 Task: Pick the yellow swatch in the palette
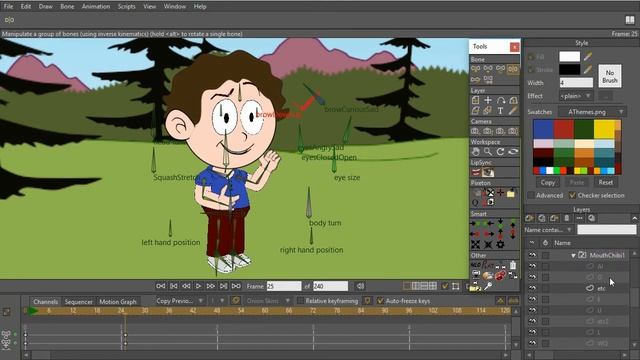click(x=604, y=129)
